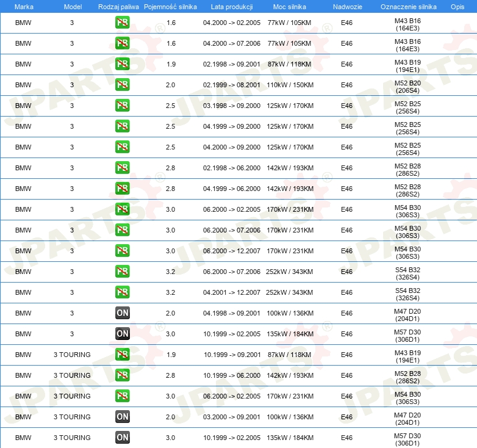The height and width of the screenshot is (448, 477).
Task: Select the date range 03.2000 -> 09.2001
Action: (x=232, y=417)
